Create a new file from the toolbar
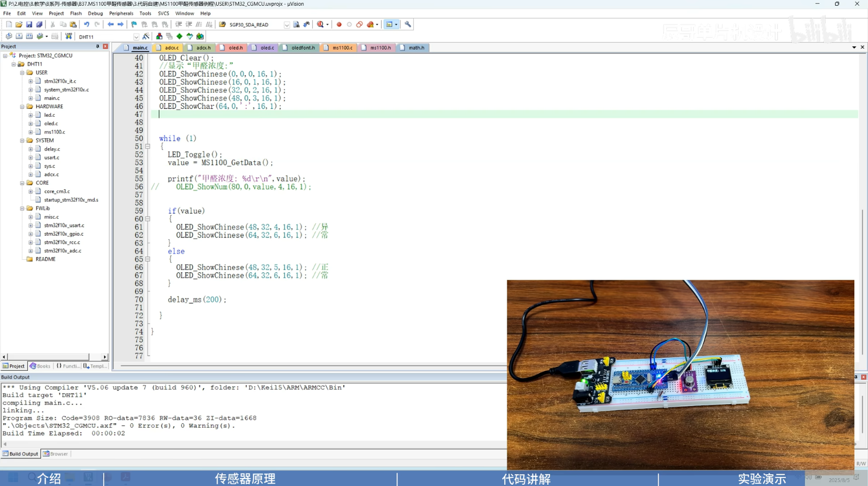Viewport: 868px width, 486px height. tap(9, 24)
